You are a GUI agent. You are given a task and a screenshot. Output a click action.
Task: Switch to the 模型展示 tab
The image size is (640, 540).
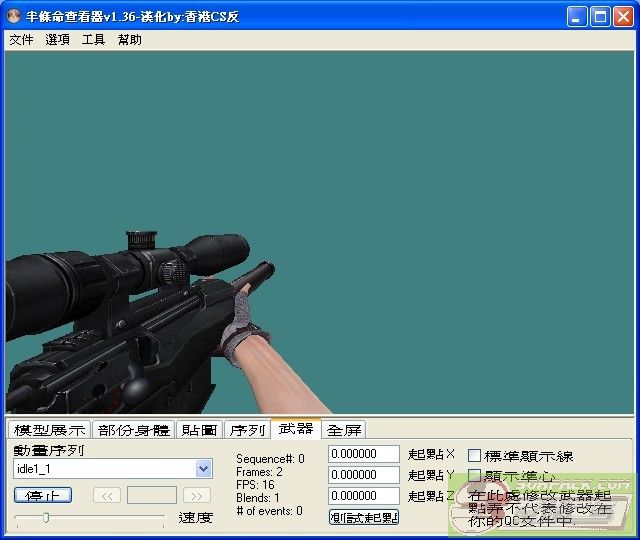coord(49,430)
